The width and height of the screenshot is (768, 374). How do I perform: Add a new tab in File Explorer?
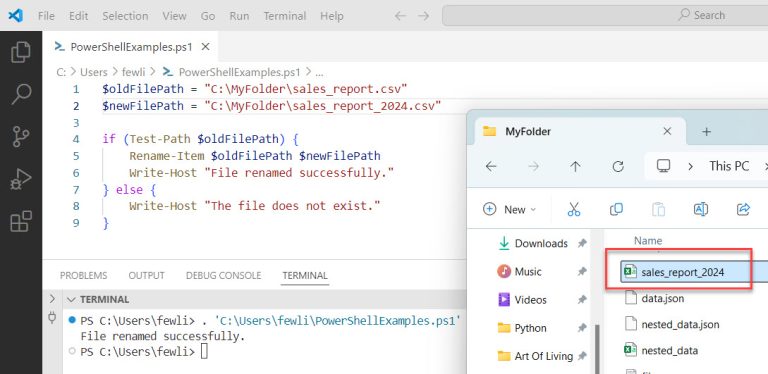point(706,131)
